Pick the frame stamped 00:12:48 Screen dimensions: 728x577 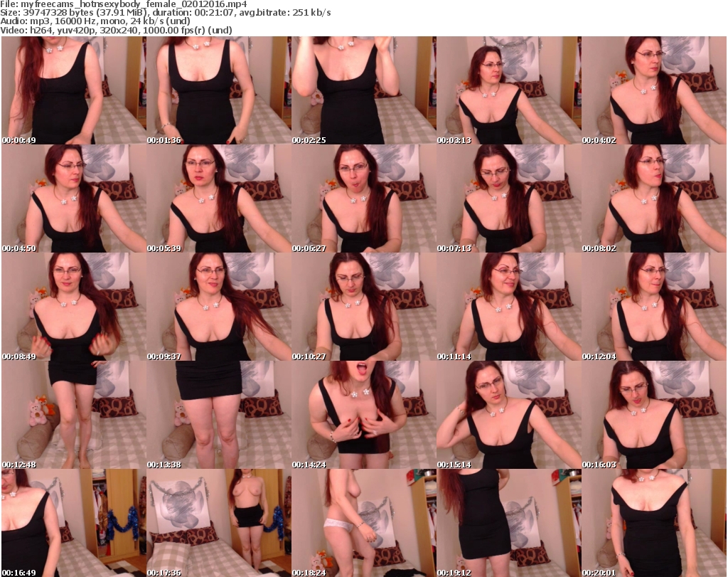(74, 415)
